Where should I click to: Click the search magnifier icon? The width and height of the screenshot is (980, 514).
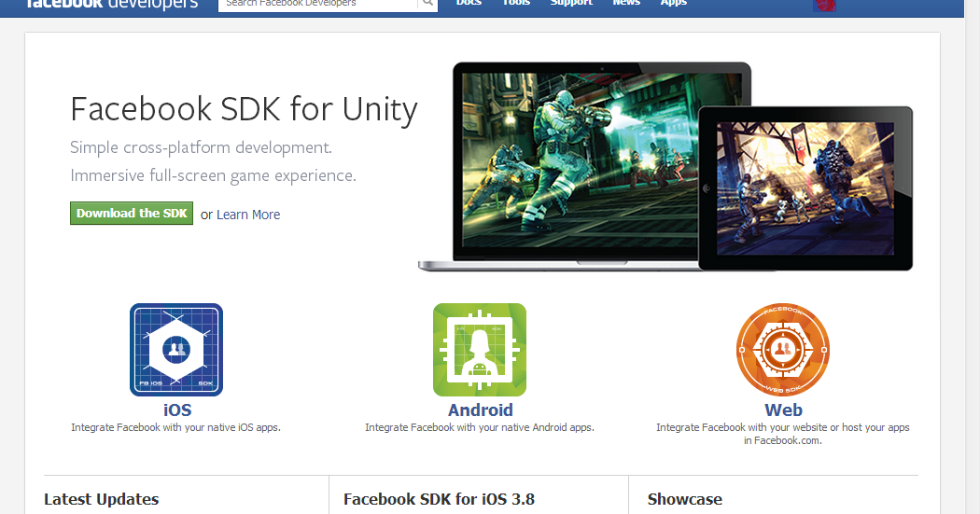427,3
